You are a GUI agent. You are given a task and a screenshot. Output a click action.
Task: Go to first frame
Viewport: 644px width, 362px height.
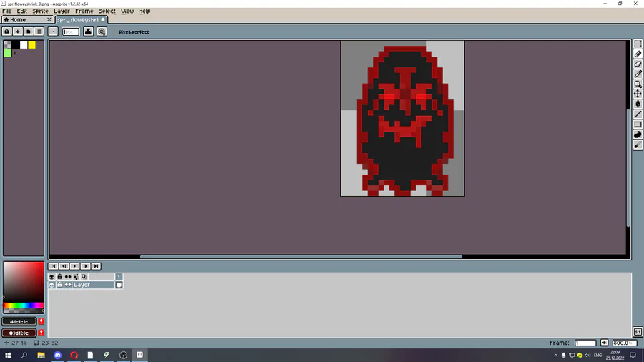(x=54, y=266)
